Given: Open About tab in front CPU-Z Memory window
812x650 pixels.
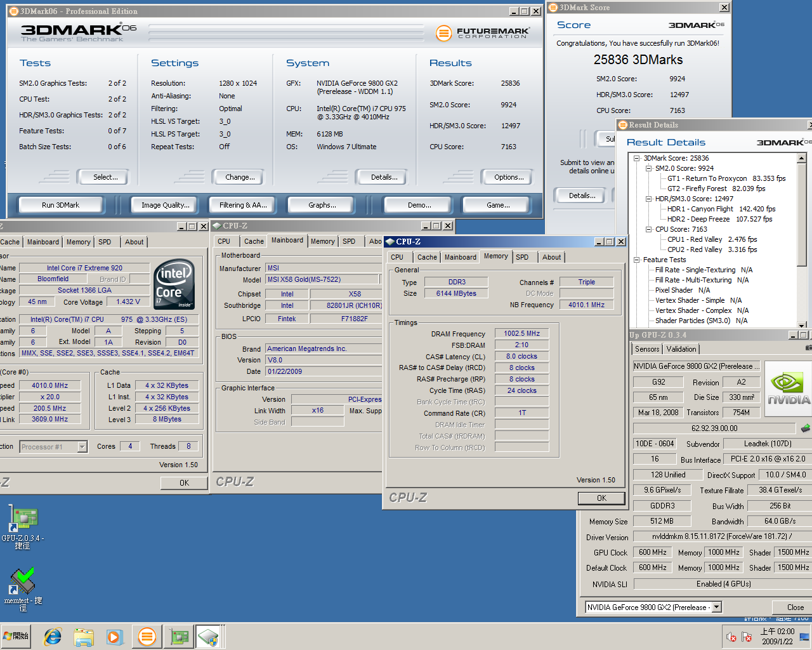Looking at the screenshot, I should [x=551, y=257].
